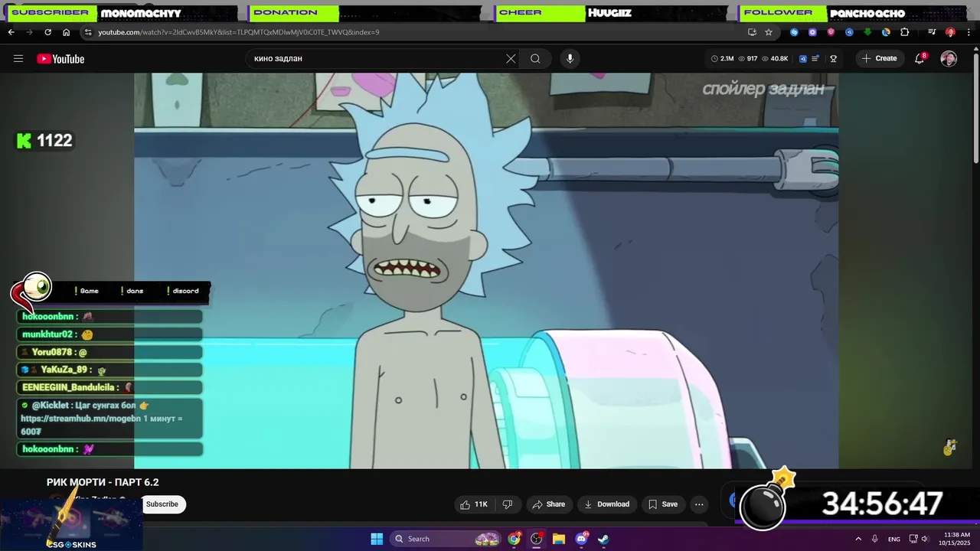Open File Explorer from the taskbar
Image resolution: width=980 pixels, height=551 pixels.
tap(559, 539)
